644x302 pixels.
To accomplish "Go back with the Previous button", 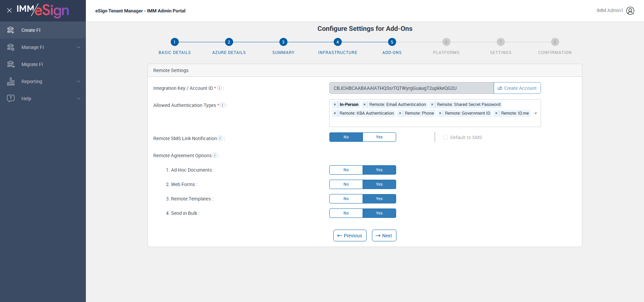I will click(350, 235).
